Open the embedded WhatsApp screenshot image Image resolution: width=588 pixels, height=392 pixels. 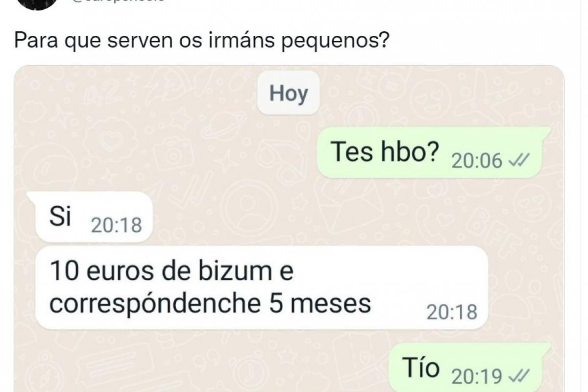point(289,229)
